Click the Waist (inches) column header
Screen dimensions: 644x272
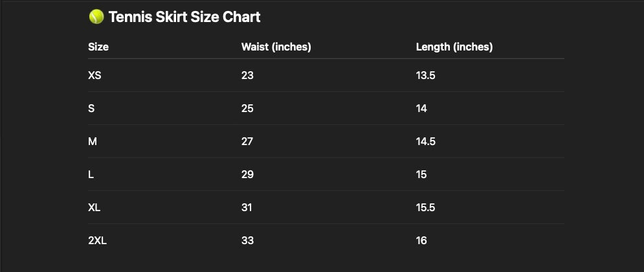tap(276, 47)
